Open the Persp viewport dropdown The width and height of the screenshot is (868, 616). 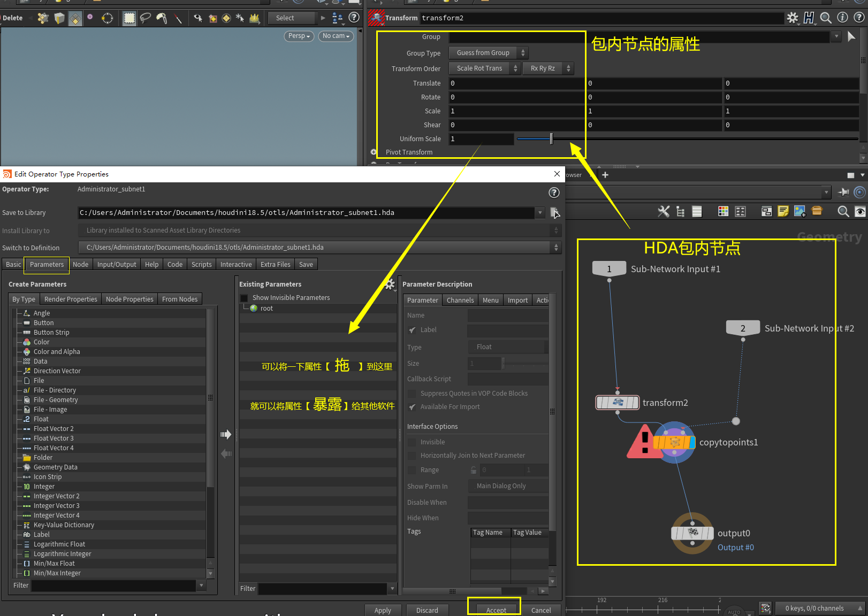coord(299,36)
